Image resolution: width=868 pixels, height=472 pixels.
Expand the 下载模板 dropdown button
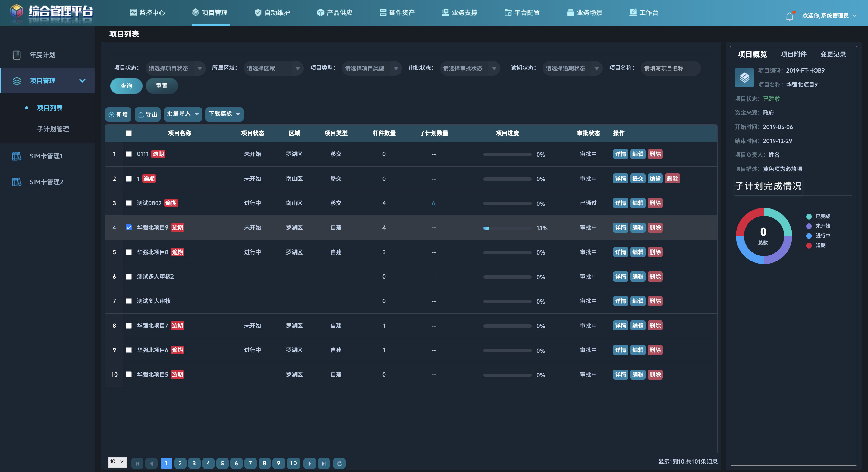point(224,114)
